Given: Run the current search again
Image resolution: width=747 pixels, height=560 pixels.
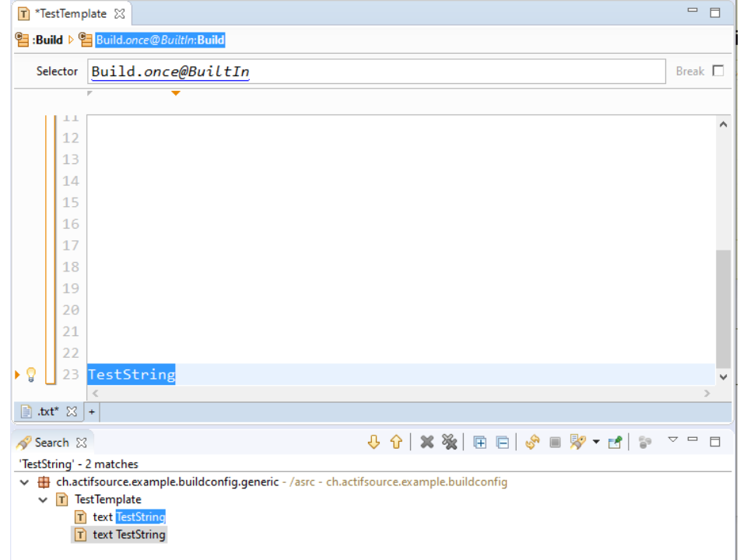Looking at the screenshot, I should click(x=532, y=443).
